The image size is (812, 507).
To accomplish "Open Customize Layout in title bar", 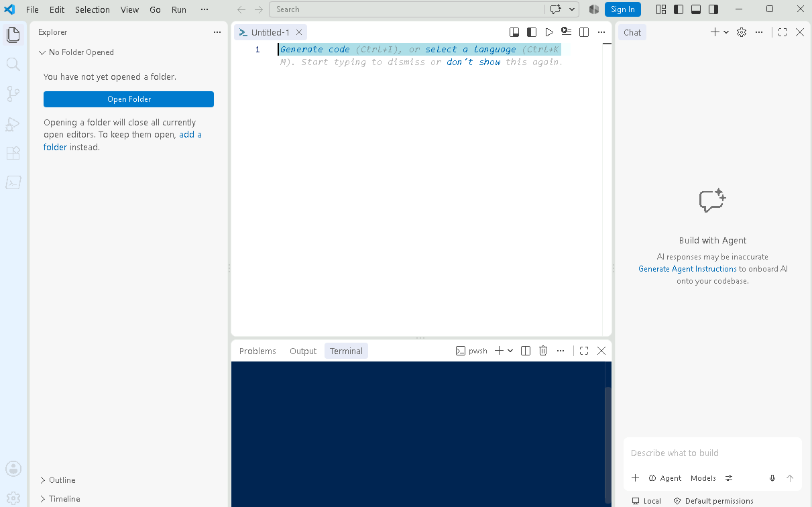I will tap(661, 9).
